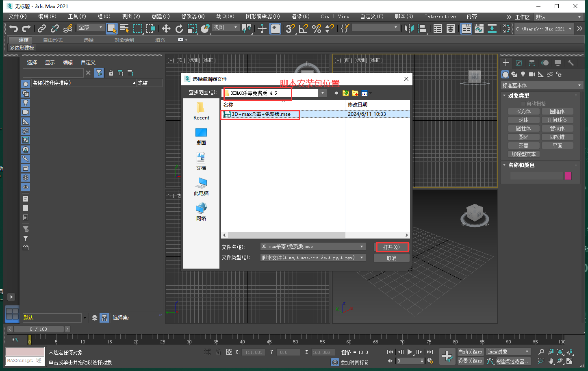This screenshot has width=588, height=371.
Task: Select 3D+max杀毒+免费版.mse file in list
Action: tap(261, 114)
